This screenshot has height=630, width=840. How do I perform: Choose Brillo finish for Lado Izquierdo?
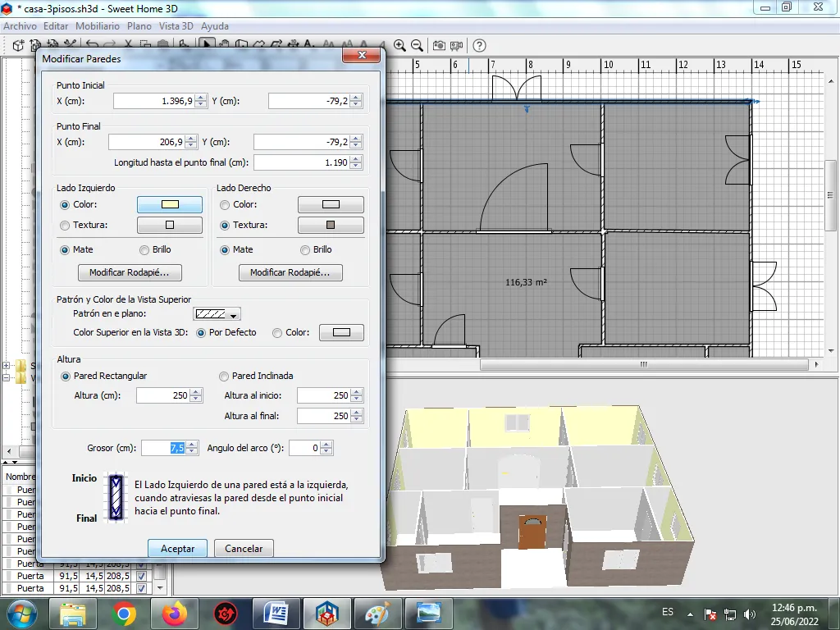tap(144, 249)
